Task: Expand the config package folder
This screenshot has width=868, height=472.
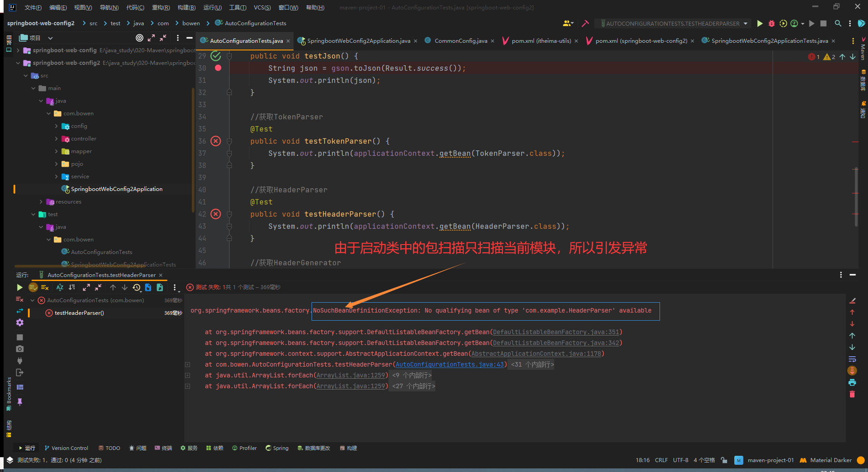Action: pos(56,126)
